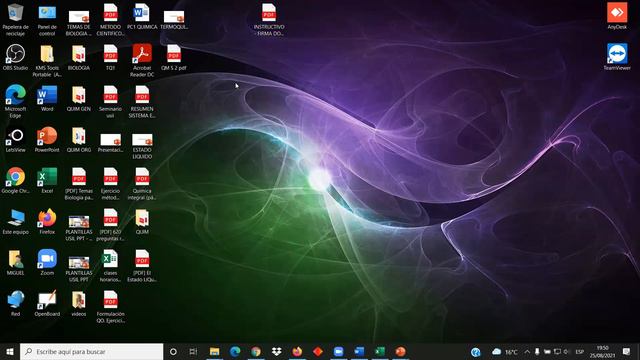Open the taskbar clock and calendar
Viewport: 640px width, 360px height.
click(602, 352)
